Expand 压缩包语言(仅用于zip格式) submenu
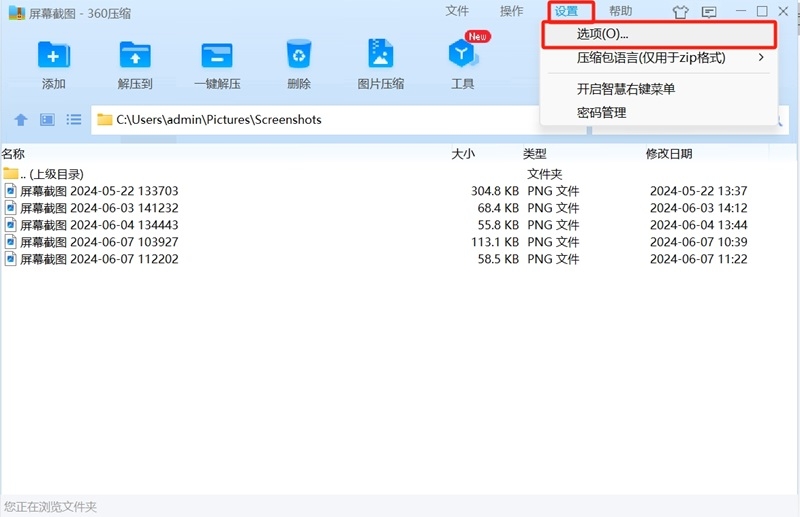800x517 pixels. (x=659, y=58)
